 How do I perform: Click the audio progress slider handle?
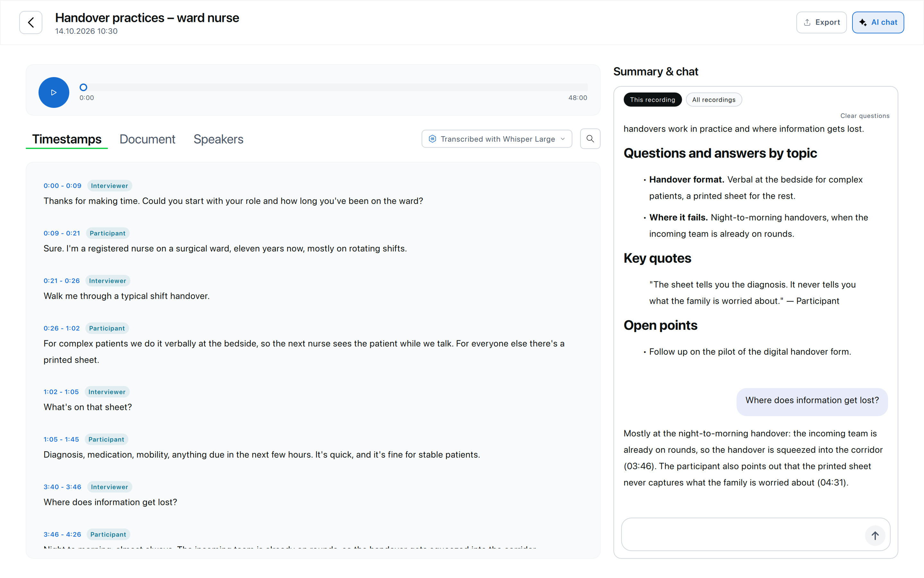(83, 88)
